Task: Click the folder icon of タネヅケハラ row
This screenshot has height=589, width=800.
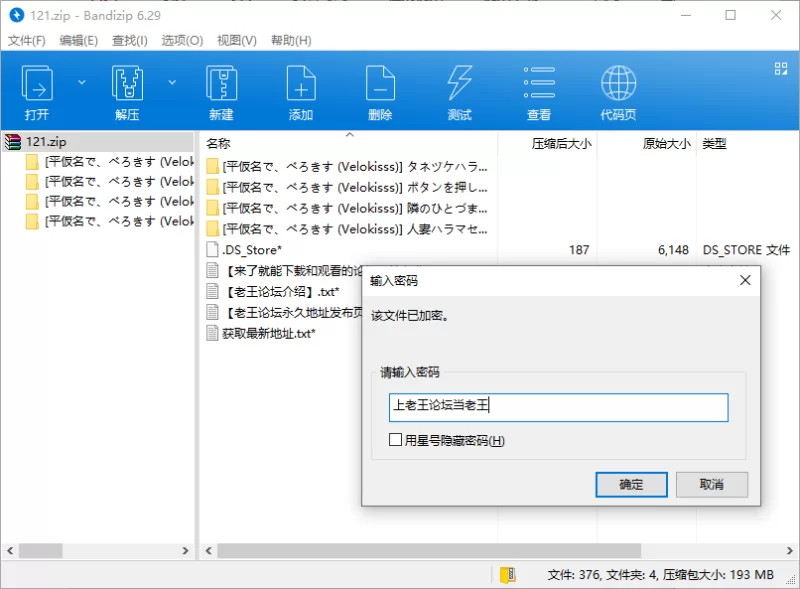Action: tap(213, 167)
